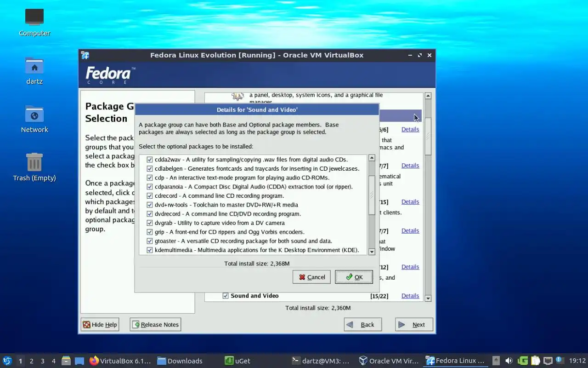Click Next in the installer
Viewport: 588px width, 368px height.
pos(414,324)
